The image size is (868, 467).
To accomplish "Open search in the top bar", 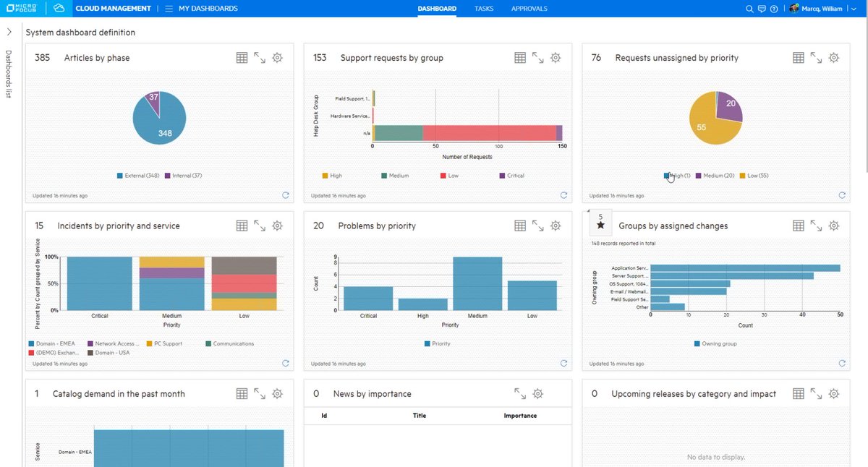I will point(749,9).
